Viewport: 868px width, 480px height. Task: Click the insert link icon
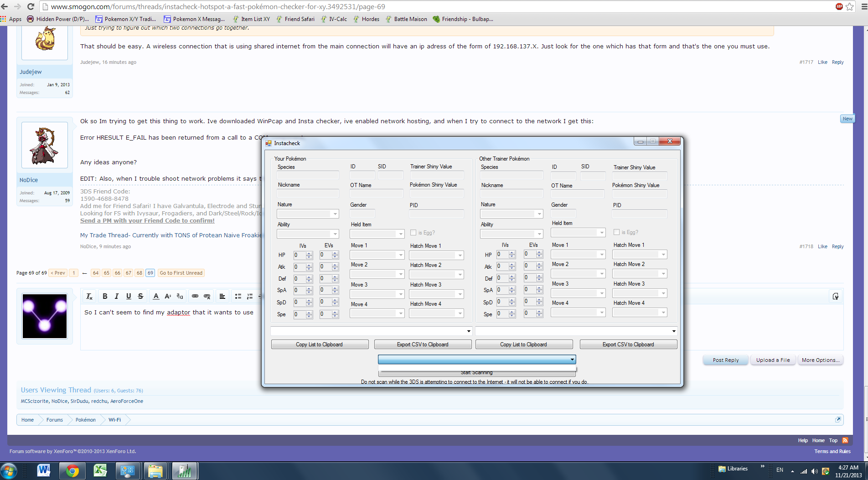pos(195,296)
